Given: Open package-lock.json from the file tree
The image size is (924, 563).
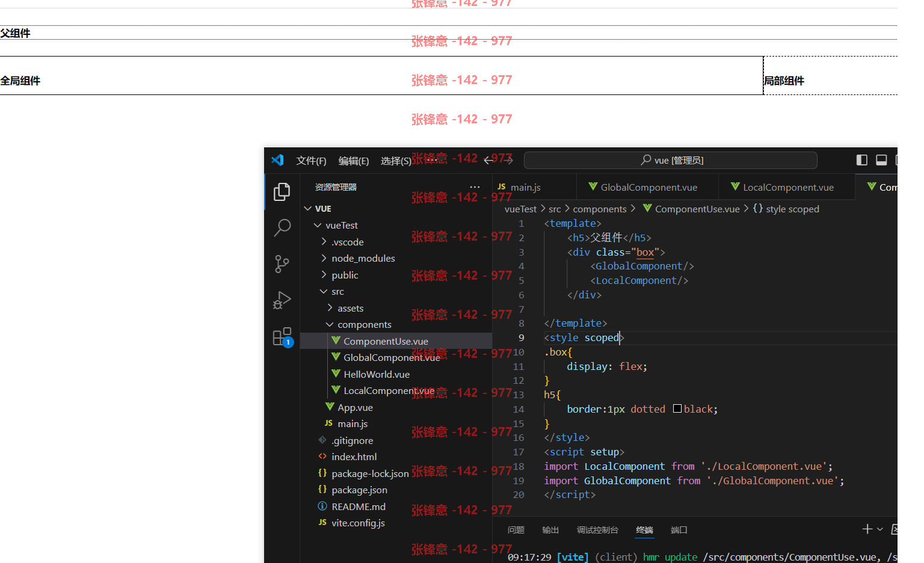Looking at the screenshot, I should [370, 473].
